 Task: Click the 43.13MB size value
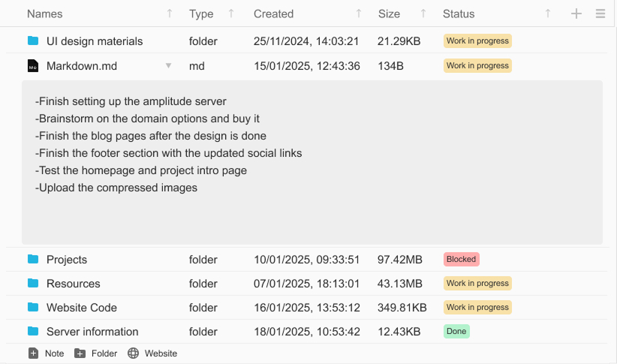pyautogui.click(x=400, y=284)
